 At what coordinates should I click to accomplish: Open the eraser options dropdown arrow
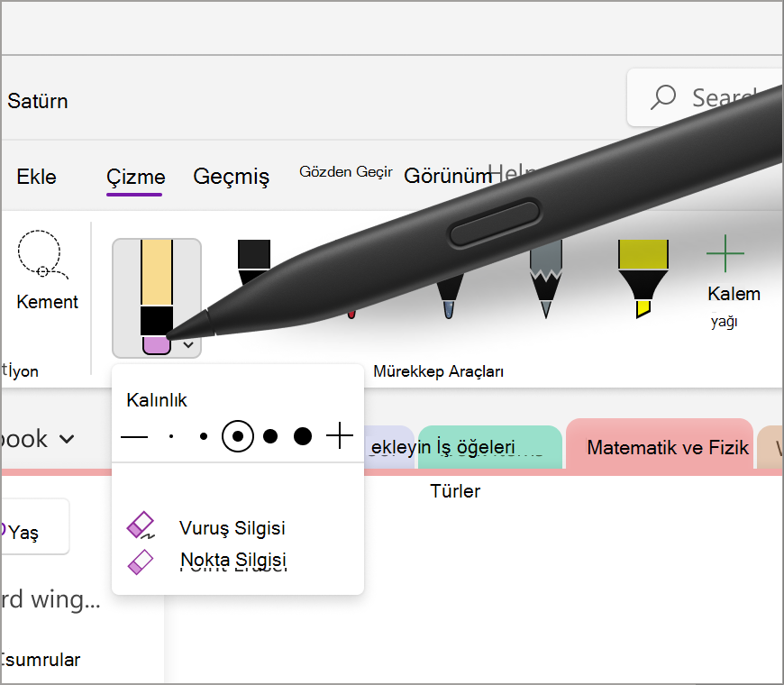pos(188,345)
